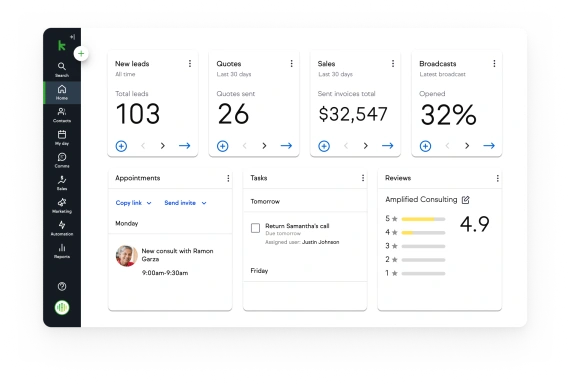This screenshot has width=570, height=385.
Task: Open New leads via blue arrow
Action: 184,146
